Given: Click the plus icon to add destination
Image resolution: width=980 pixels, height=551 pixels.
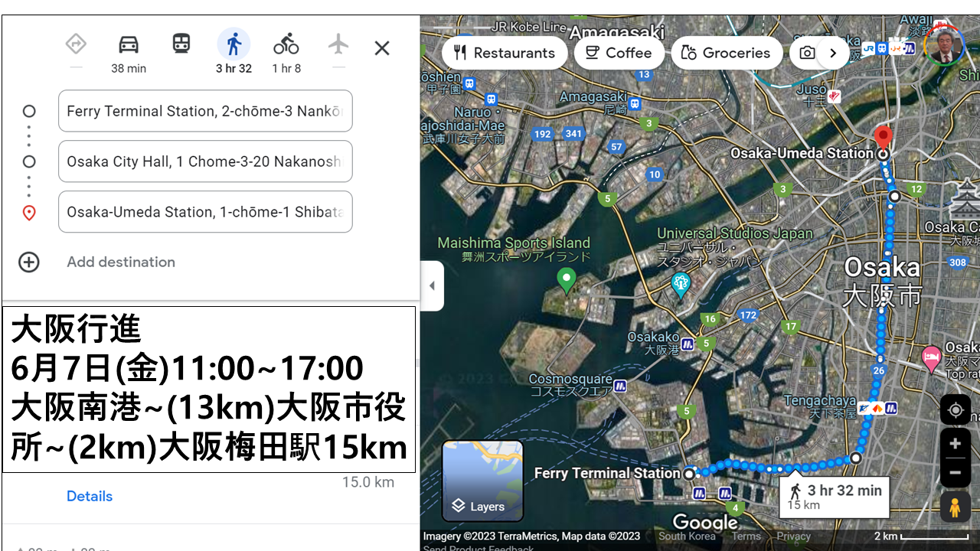Looking at the screenshot, I should [29, 262].
